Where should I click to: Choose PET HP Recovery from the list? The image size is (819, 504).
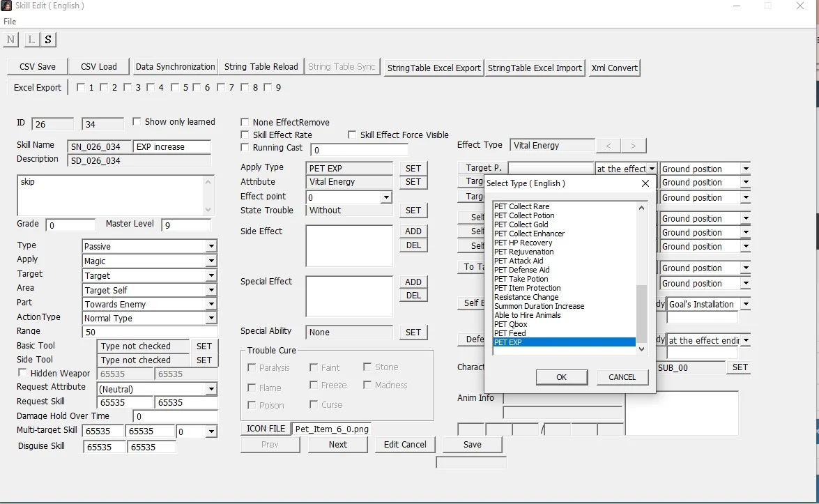point(564,243)
